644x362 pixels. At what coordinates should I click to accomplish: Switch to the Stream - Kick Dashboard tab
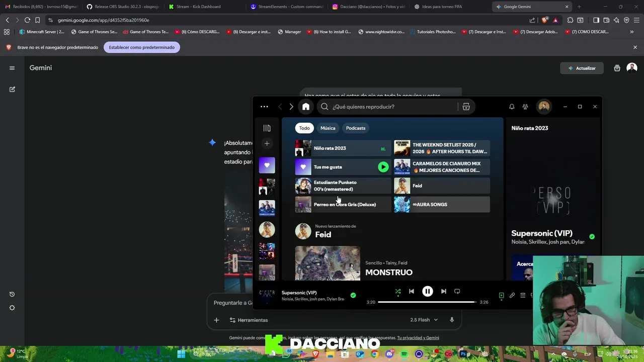pos(203,7)
